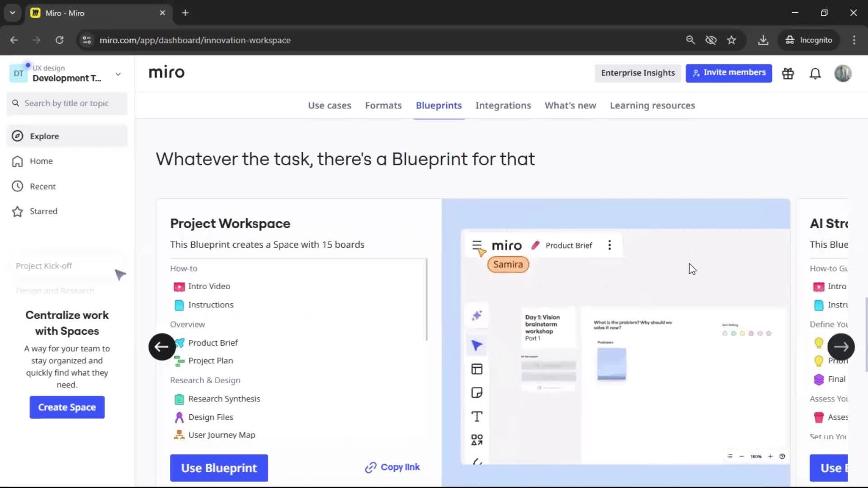This screenshot has width=868, height=488.
Task: Select the cursor tool in preview toolbar
Action: pyautogui.click(x=477, y=346)
